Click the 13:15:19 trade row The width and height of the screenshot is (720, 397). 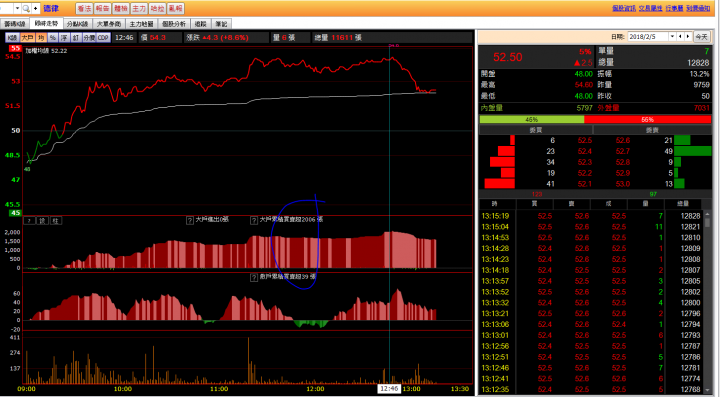(591, 216)
